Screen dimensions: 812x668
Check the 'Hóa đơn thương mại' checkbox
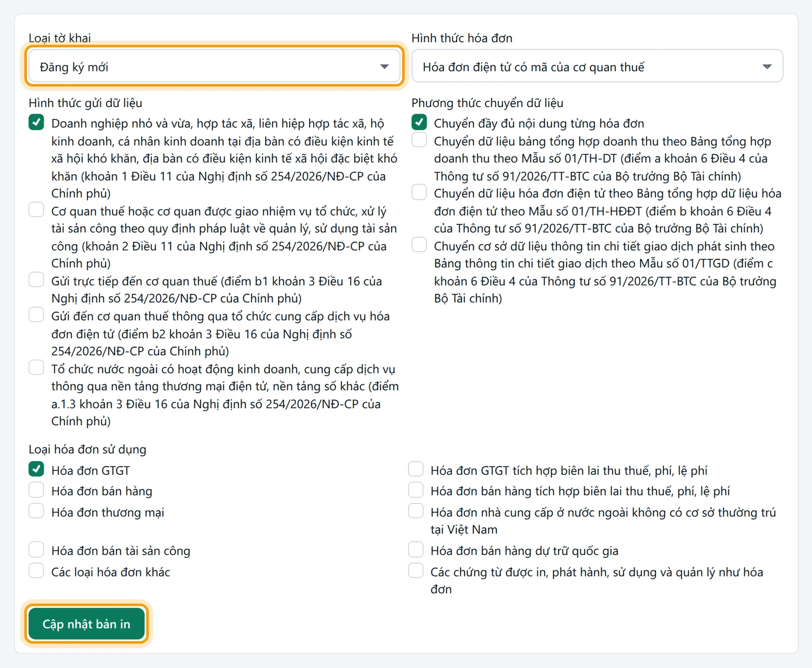click(36, 511)
